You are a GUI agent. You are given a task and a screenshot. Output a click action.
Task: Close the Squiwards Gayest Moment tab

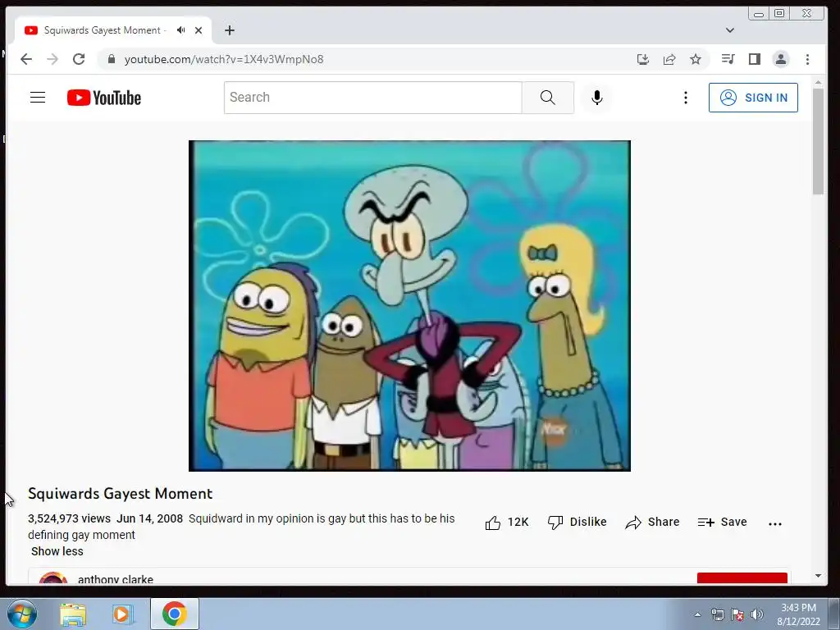199,30
